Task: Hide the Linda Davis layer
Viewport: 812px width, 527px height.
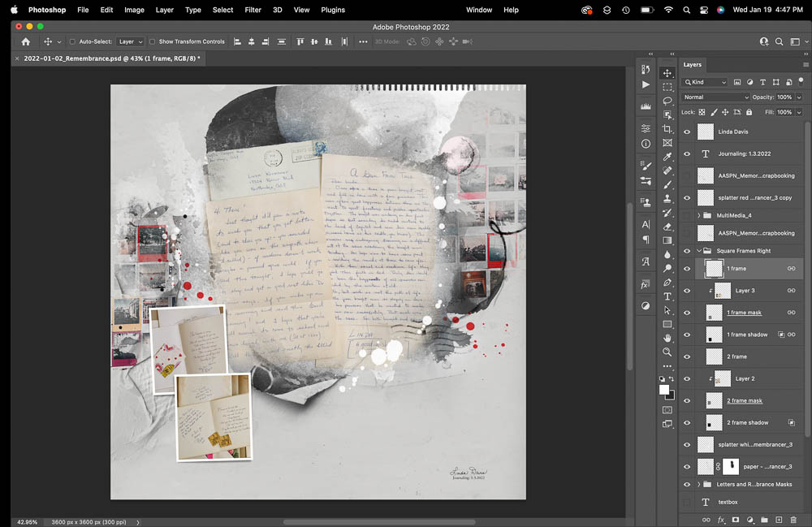Action: [x=687, y=132]
